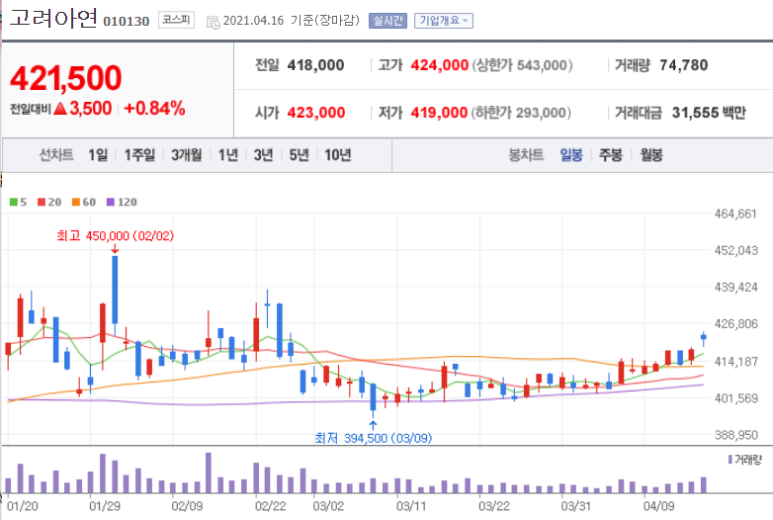The width and height of the screenshot is (773, 520).
Task: Click the change amount 3,500
Action: (91, 108)
